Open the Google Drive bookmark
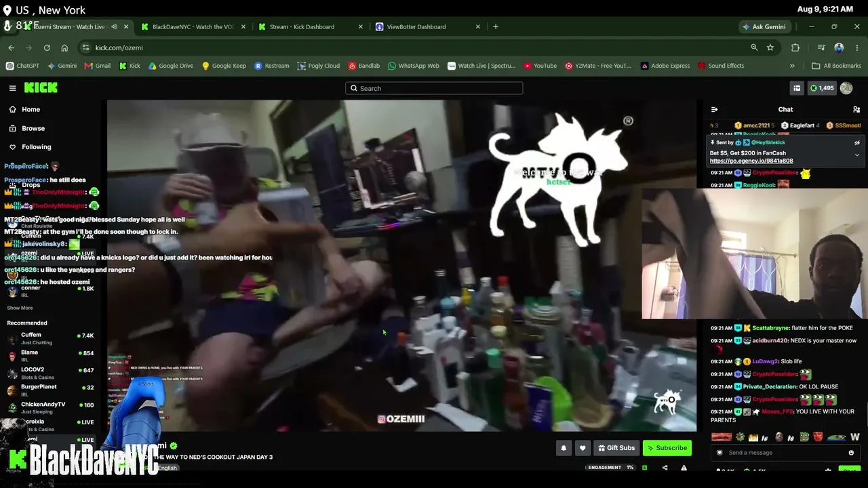Viewport: 868px width, 488px height. point(171,66)
